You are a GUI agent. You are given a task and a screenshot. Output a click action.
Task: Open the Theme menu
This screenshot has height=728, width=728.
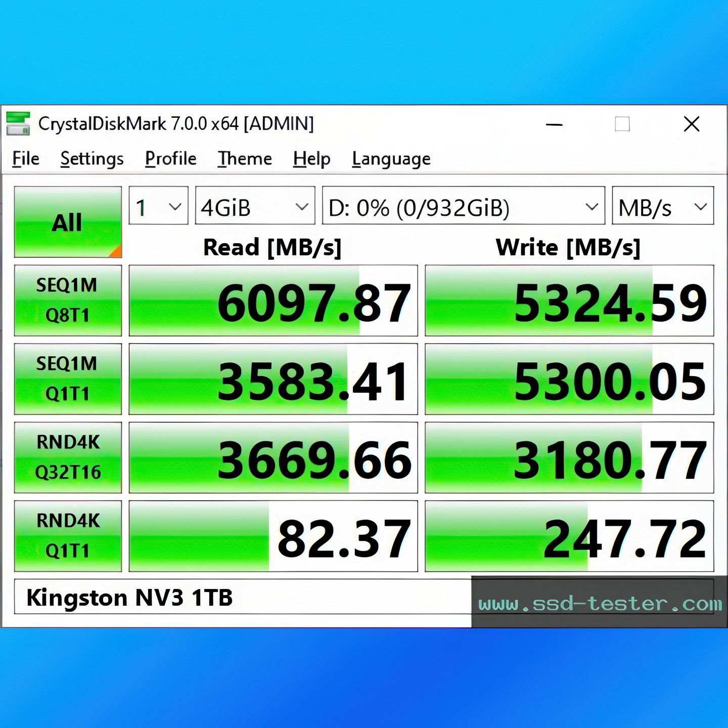click(x=245, y=159)
